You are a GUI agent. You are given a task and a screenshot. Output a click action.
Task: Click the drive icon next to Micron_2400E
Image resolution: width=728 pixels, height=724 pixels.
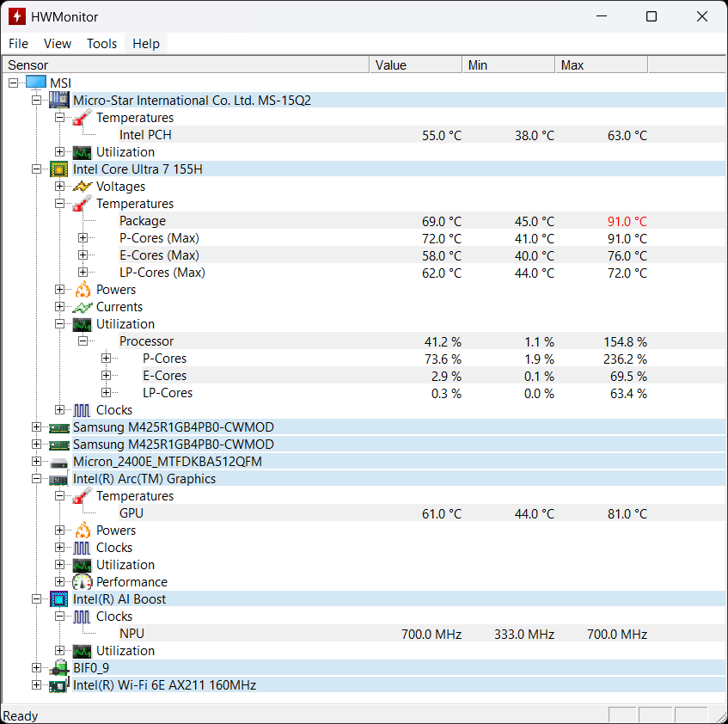click(59, 462)
